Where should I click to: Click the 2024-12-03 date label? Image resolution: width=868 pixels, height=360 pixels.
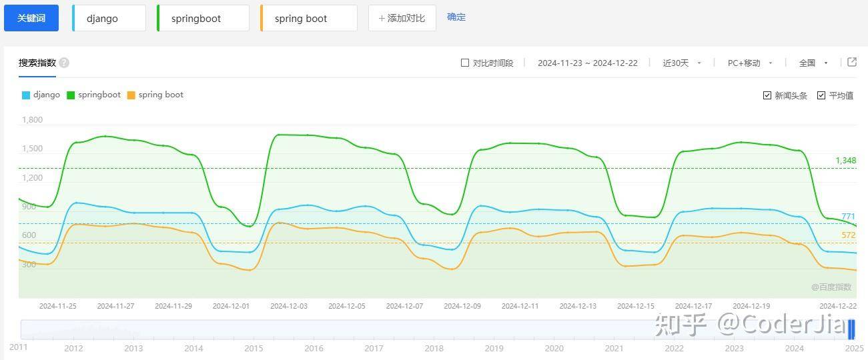click(289, 306)
